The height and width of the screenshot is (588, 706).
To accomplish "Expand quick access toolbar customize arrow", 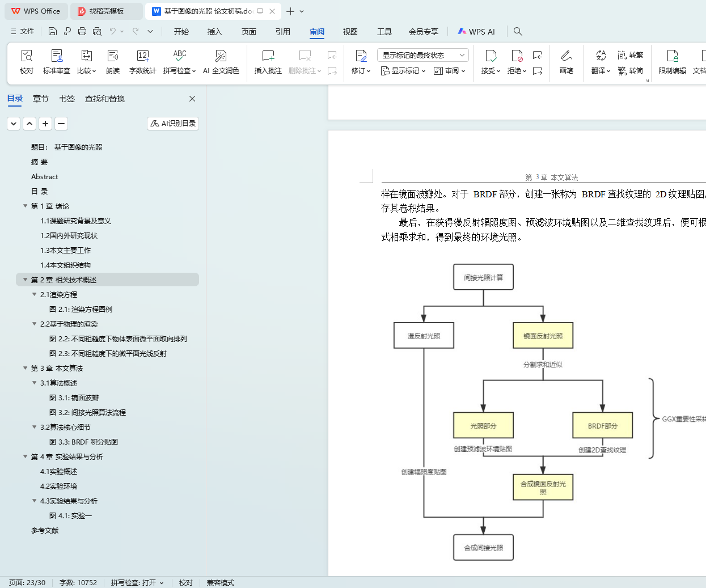I will [x=150, y=31].
